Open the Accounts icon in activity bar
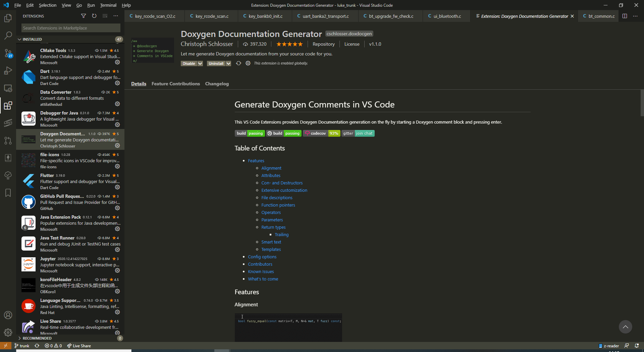Screen dimensions: 644x352 pos(8,315)
